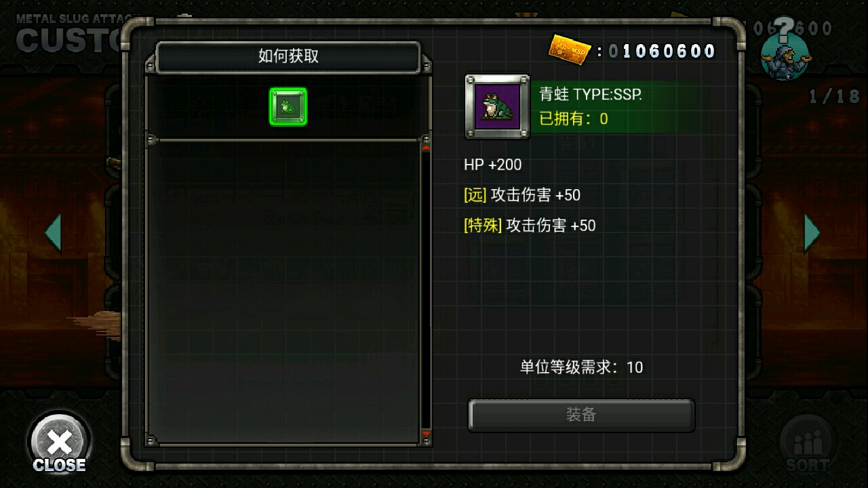Click the gold MSP ticket icon

(570, 49)
